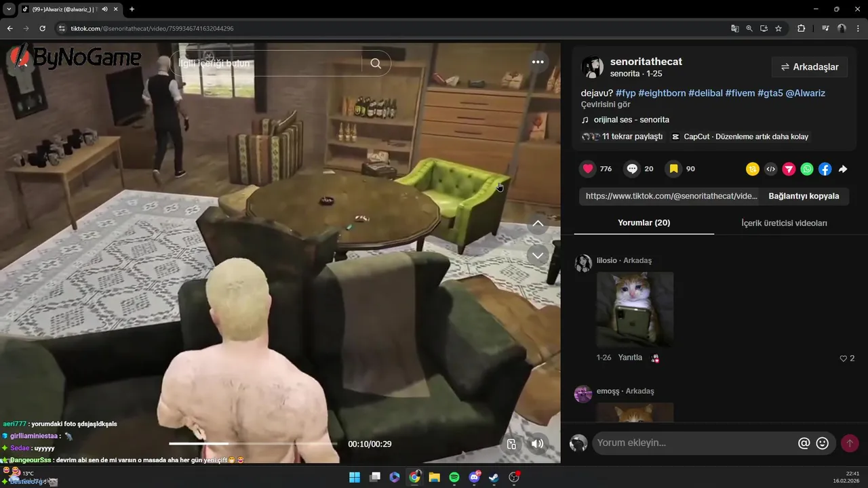Share the video on WhatsApp

(x=807, y=169)
